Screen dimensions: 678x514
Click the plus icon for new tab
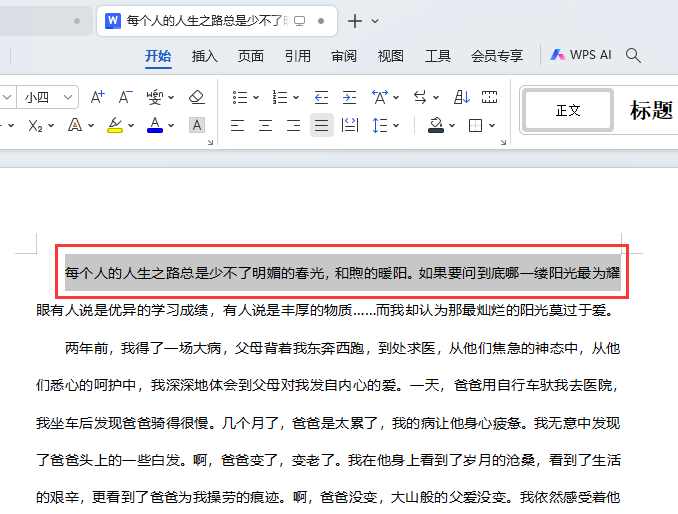pos(355,21)
